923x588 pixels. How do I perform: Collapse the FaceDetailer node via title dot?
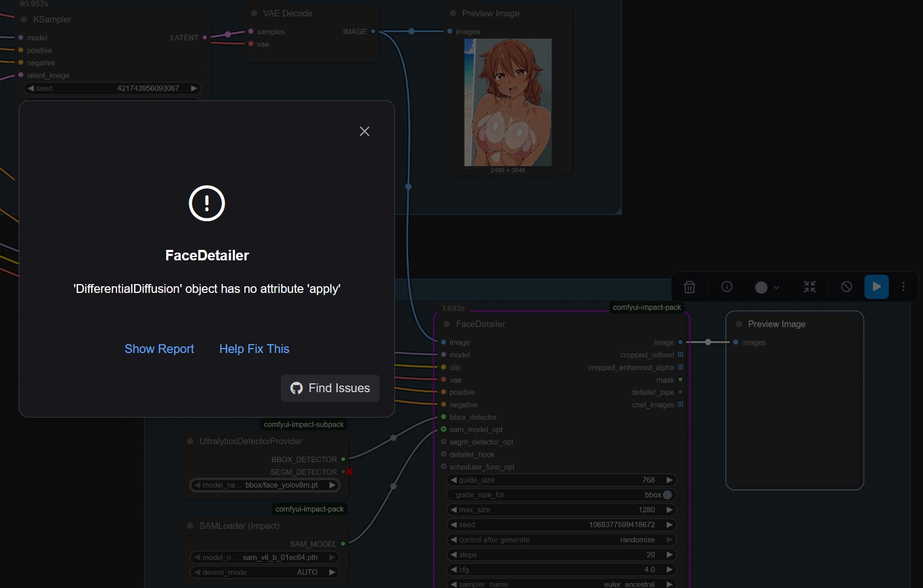click(446, 324)
